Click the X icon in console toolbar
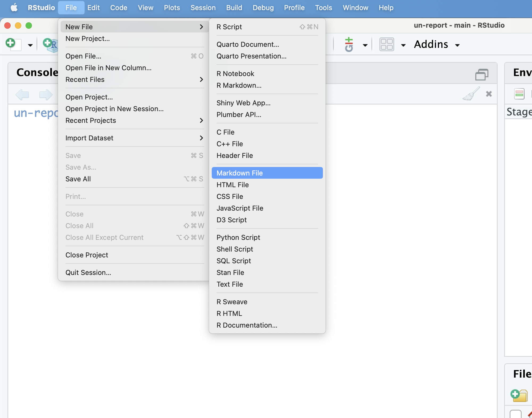Viewport: 532px width, 418px height. pos(489,94)
